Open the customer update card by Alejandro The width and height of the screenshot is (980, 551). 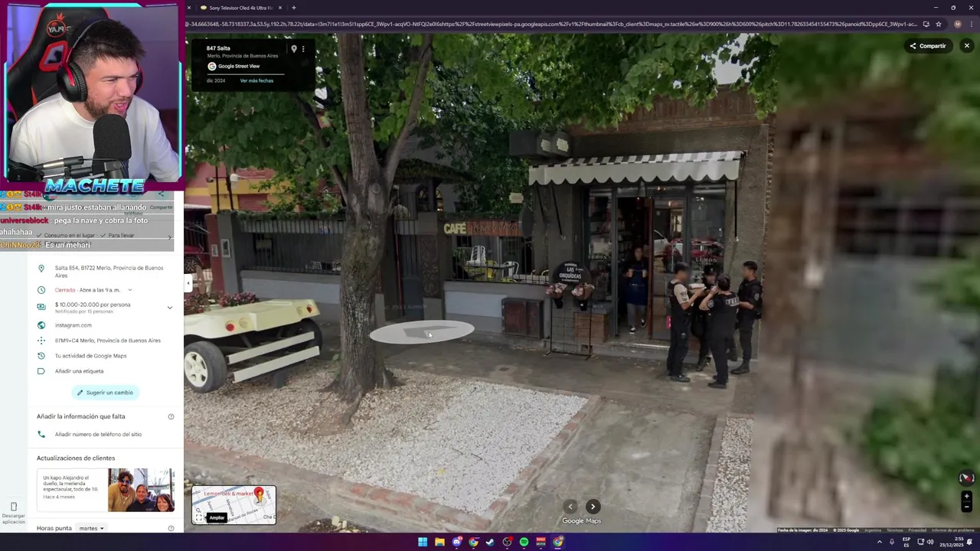[x=105, y=490]
